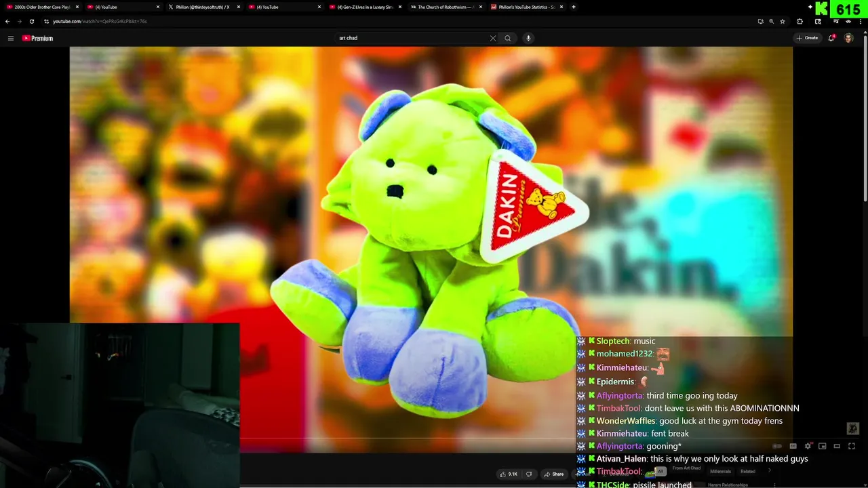Click the install/cast screen icon in address bar
The width and height of the screenshot is (868, 488).
click(x=760, y=21)
